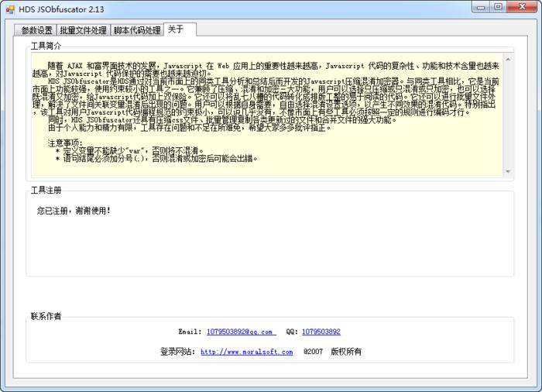Click the QQ number link 1079503892
Viewport: 542px width, 392px height.
[321, 332]
